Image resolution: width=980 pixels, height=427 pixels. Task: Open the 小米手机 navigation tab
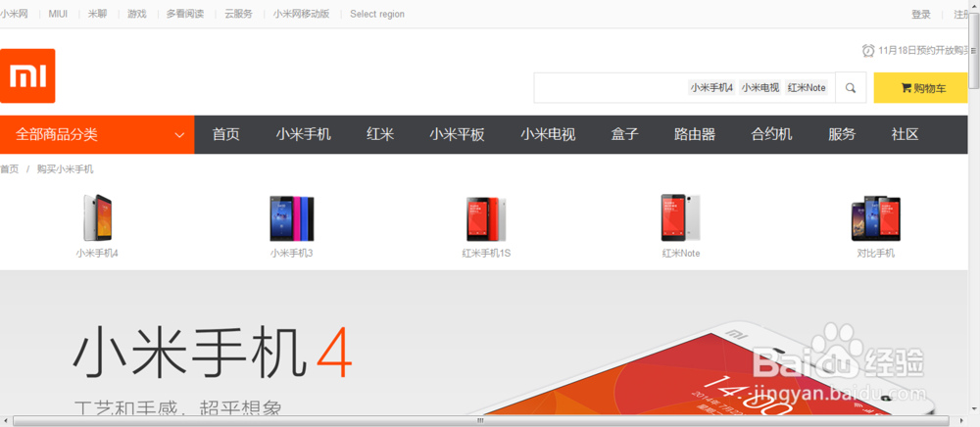click(304, 134)
